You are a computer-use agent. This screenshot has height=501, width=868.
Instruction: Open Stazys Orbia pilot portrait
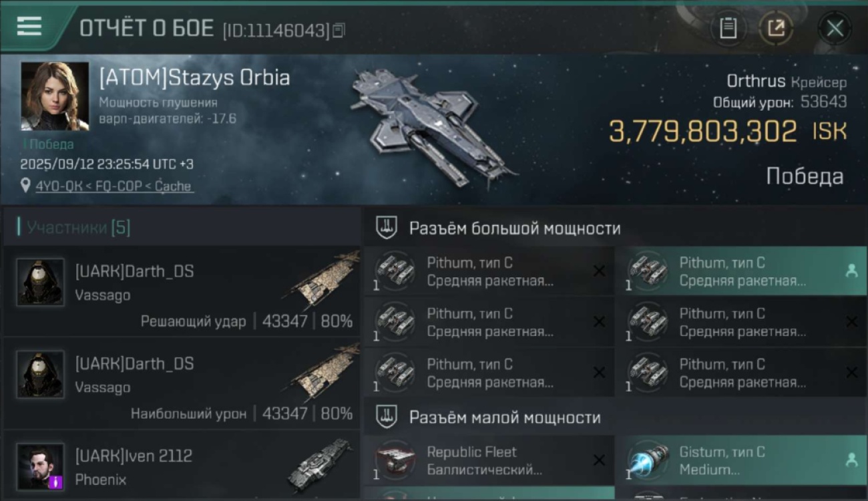click(55, 96)
